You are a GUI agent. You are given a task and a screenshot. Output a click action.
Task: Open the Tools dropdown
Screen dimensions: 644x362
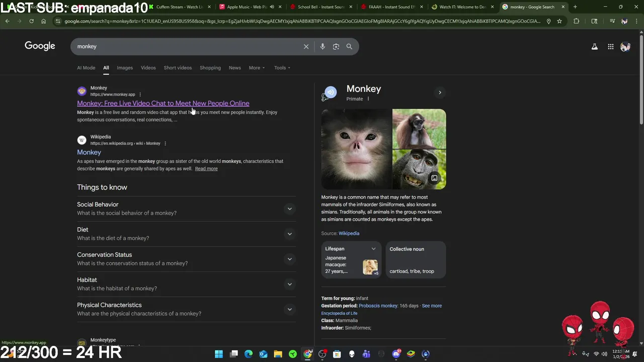tap(282, 68)
